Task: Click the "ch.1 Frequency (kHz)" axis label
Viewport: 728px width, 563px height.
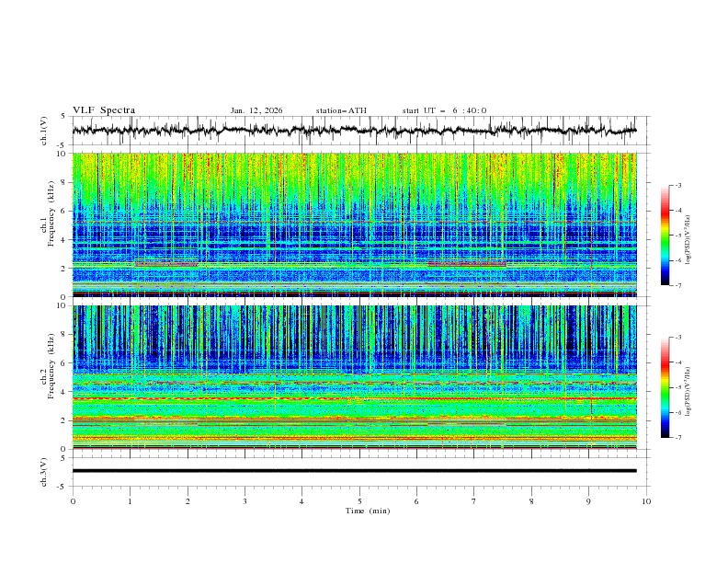Action: click(48, 224)
